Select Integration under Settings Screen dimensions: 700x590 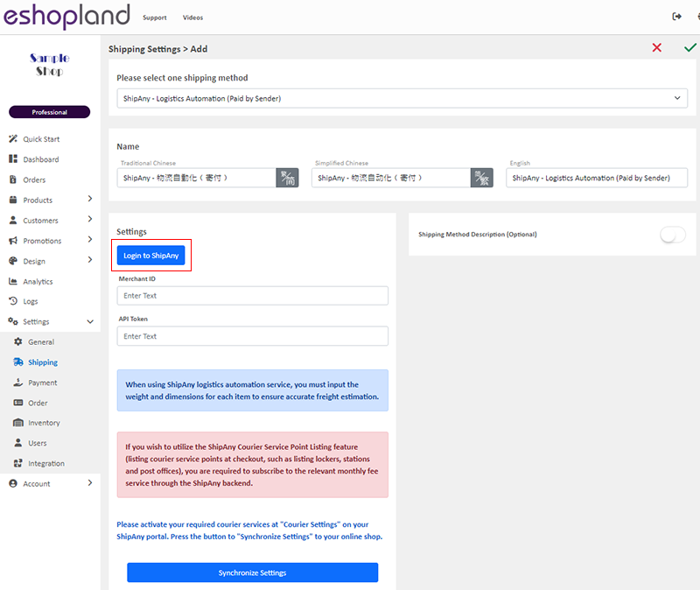point(46,464)
